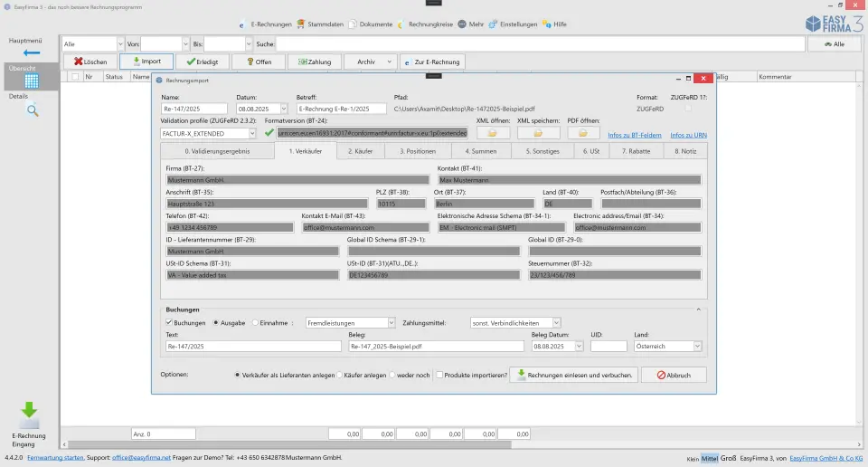Image resolution: width=868 pixels, height=467 pixels.
Task: Switch to the 4. Summen tab
Action: point(480,150)
